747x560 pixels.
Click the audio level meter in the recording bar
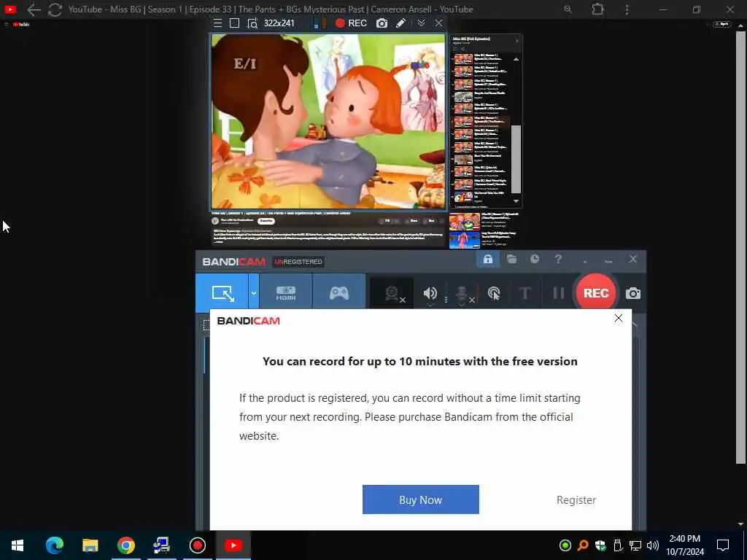tap(320, 23)
